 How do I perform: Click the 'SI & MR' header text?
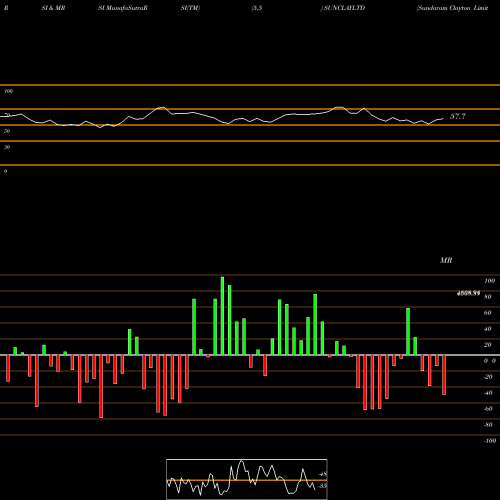(53, 8)
